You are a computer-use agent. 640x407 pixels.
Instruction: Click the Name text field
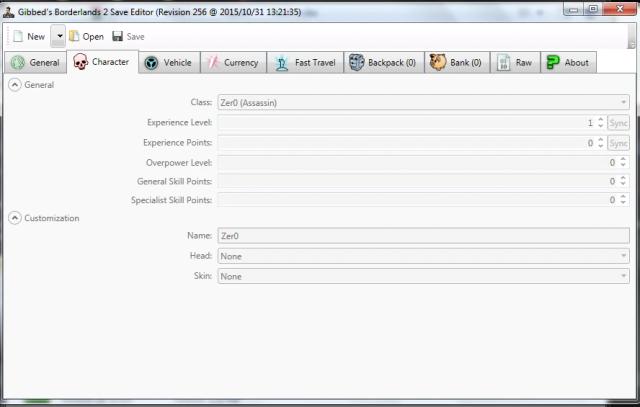423,236
